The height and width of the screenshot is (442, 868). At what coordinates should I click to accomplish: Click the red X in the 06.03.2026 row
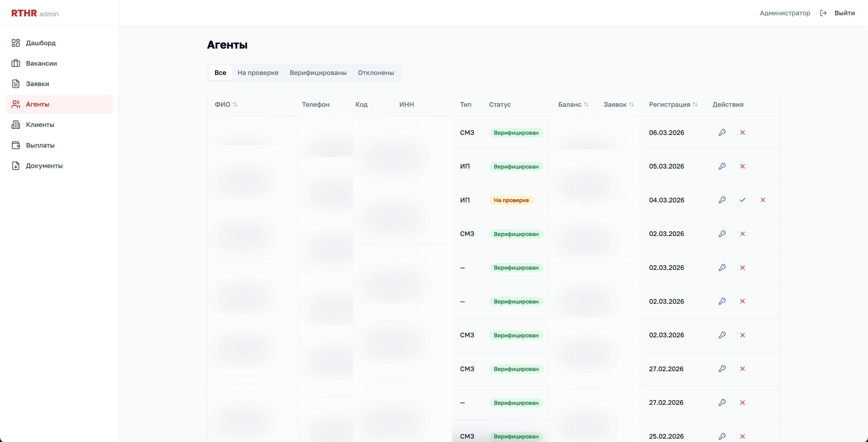click(742, 133)
